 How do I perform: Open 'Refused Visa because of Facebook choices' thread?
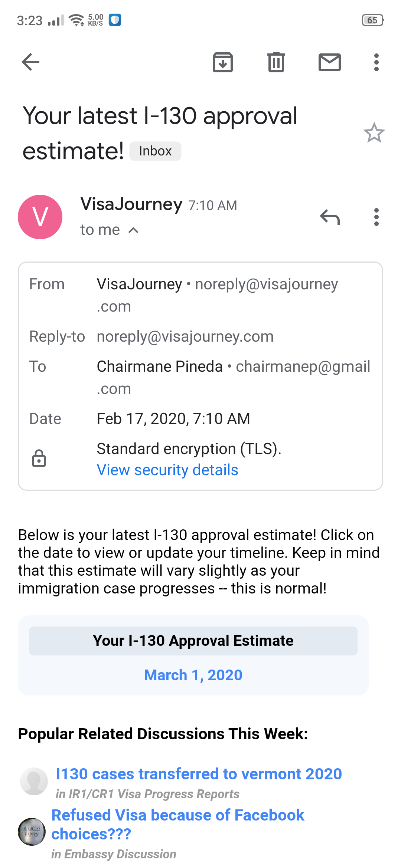tap(177, 824)
